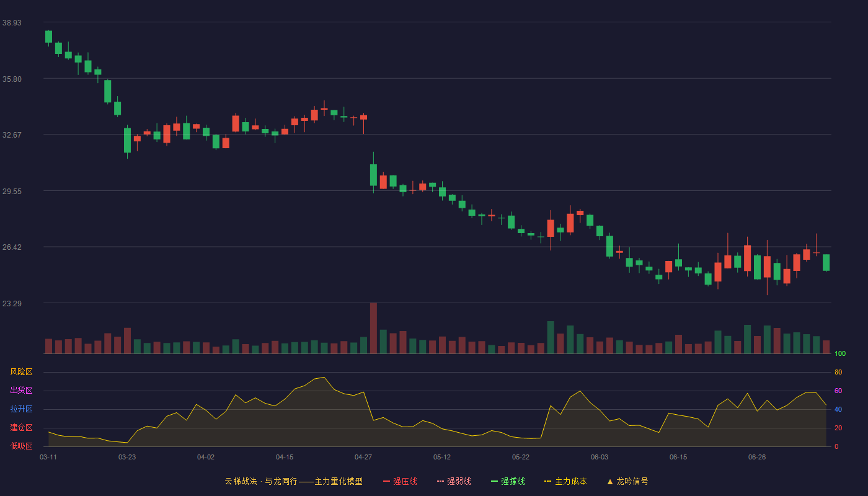Click the 云梯战法 主力量化模型 legend title

point(294,481)
